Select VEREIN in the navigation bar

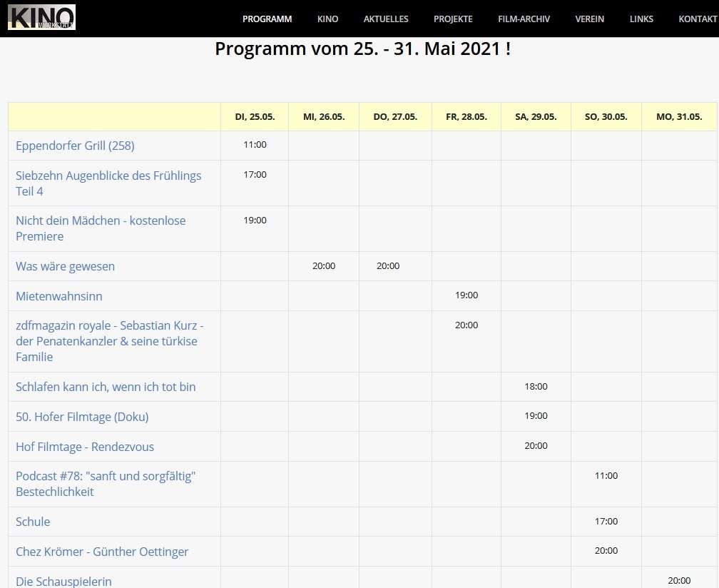click(589, 19)
